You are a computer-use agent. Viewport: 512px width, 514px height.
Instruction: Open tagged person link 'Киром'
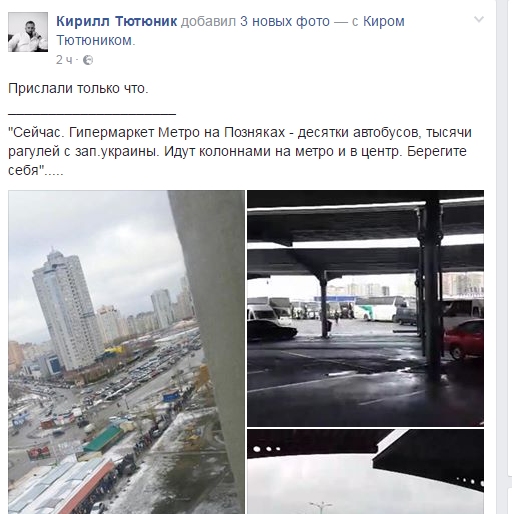tap(384, 21)
